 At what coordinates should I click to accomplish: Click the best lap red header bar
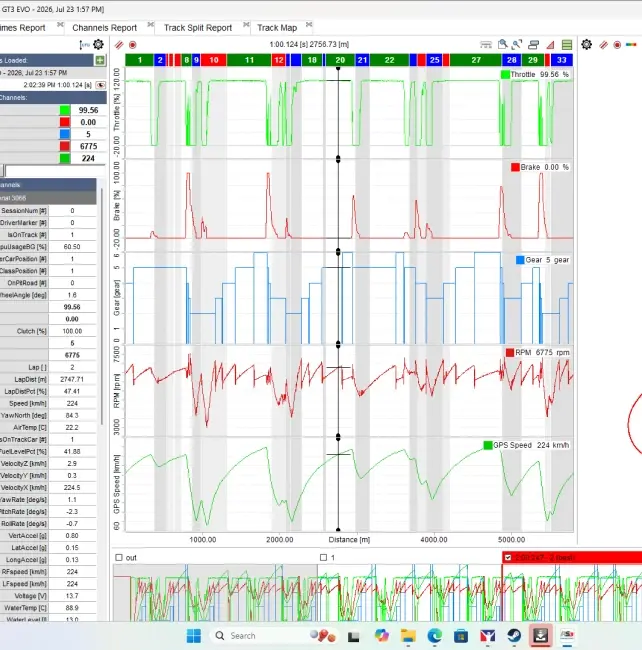[572, 558]
